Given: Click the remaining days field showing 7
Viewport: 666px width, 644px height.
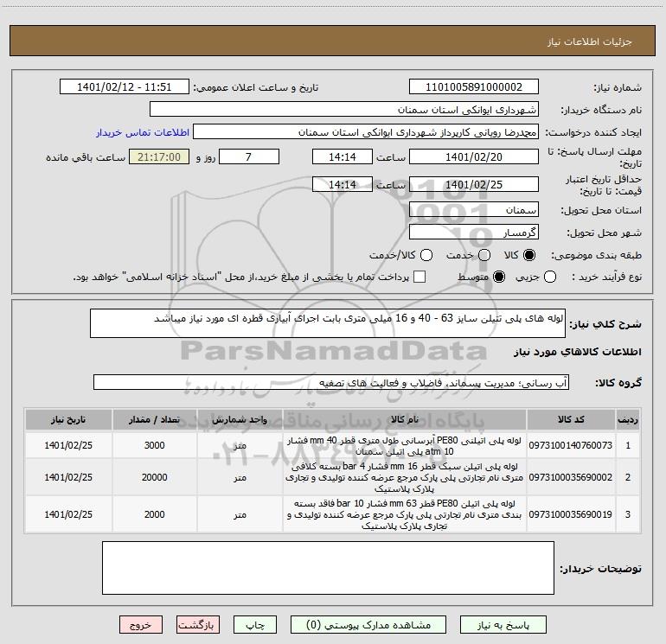Looking at the screenshot, I should (249, 156).
